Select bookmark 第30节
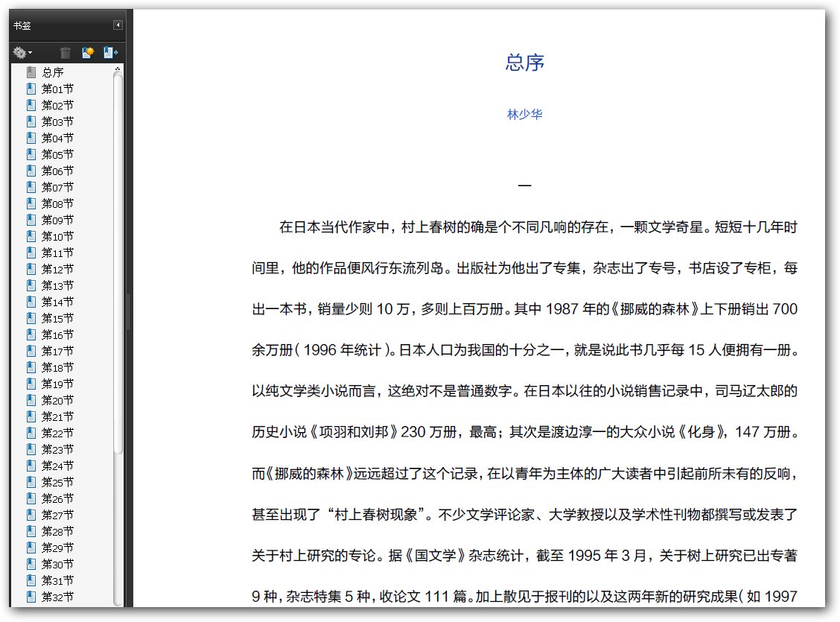 (57, 564)
